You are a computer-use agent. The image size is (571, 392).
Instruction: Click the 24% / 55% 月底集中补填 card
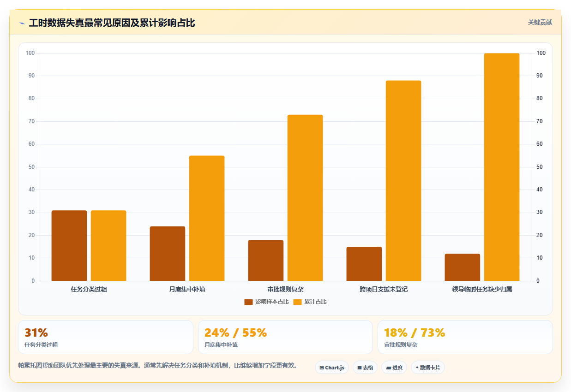click(x=285, y=337)
